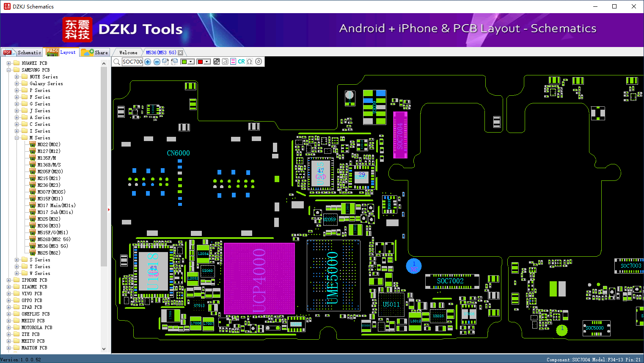Click the tree panel scroll-up arrow
The image size is (644, 363).
[x=104, y=64]
